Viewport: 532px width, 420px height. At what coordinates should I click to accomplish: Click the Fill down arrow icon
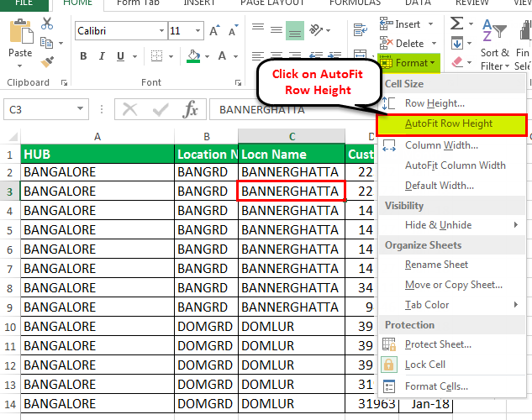(456, 44)
